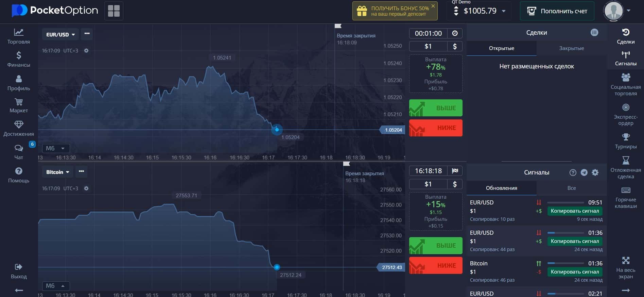Open Bitcoin asset dropdown
This screenshot has width=644, height=297.
[58, 172]
